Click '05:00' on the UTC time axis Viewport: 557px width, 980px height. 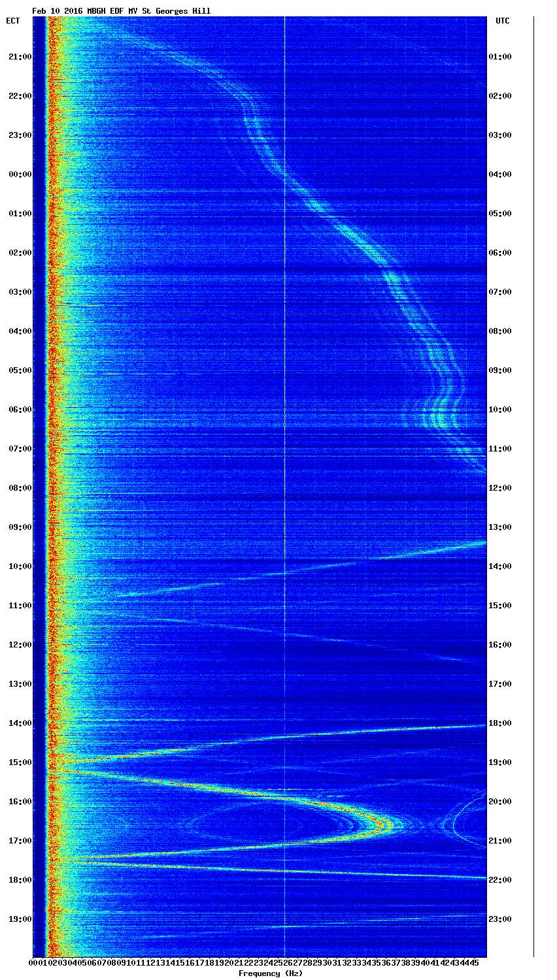click(500, 214)
